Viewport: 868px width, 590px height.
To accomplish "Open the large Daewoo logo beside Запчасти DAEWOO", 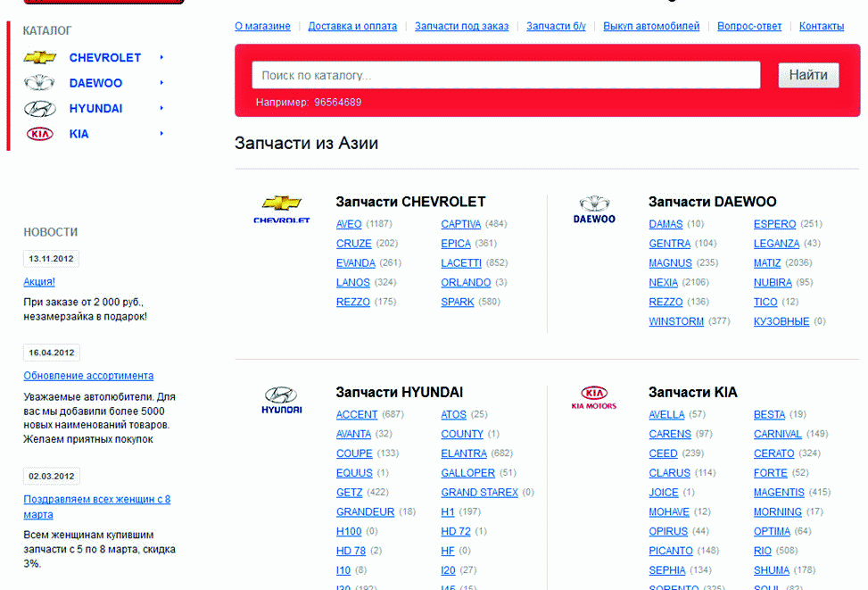I will point(594,210).
